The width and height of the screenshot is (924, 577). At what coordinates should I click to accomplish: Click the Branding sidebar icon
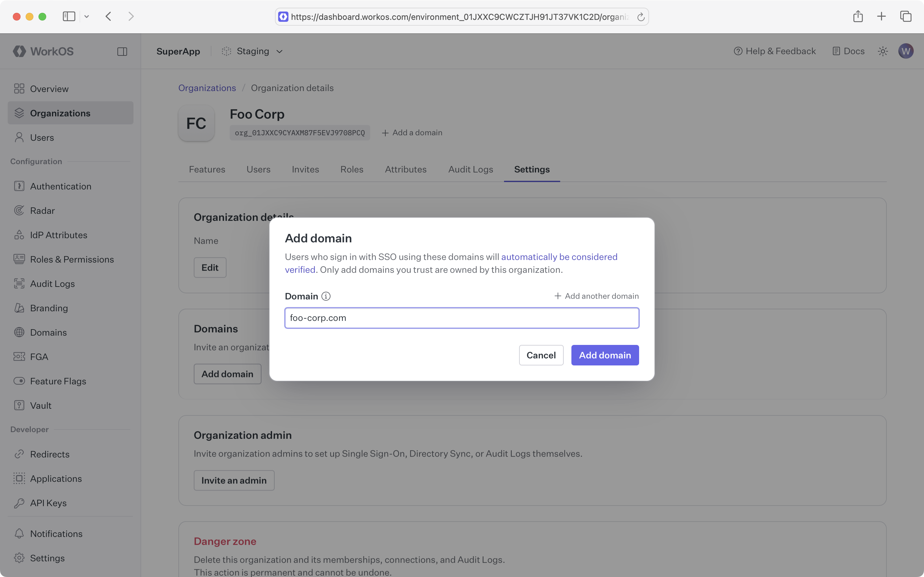19,308
